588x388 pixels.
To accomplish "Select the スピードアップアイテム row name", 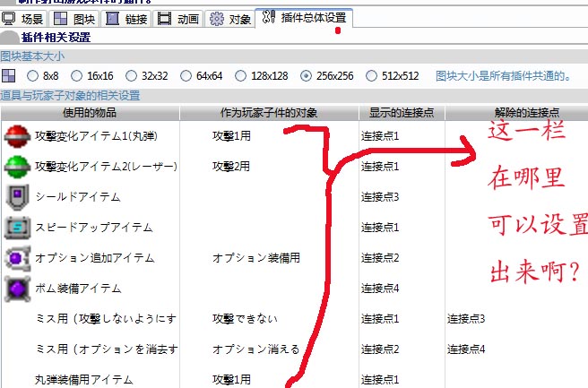I will pos(94,228).
